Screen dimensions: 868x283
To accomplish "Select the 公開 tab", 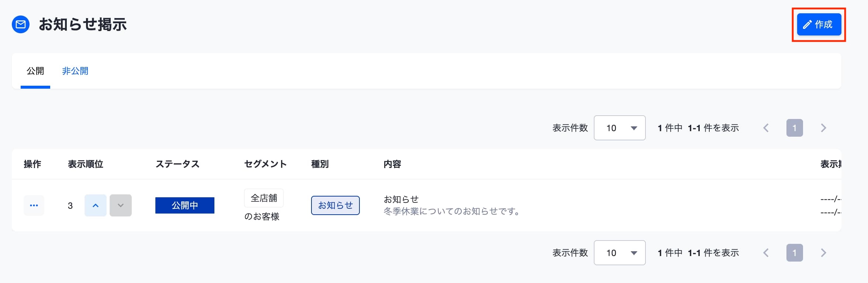I will 35,71.
